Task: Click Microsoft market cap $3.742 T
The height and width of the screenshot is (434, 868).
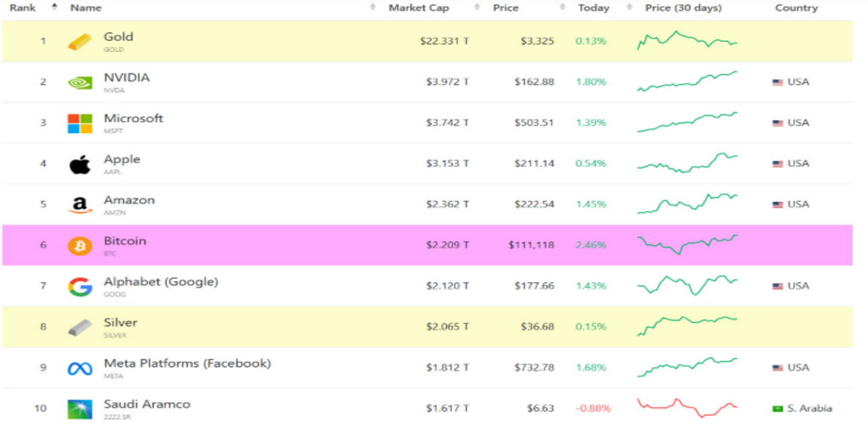Action: point(448,123)
